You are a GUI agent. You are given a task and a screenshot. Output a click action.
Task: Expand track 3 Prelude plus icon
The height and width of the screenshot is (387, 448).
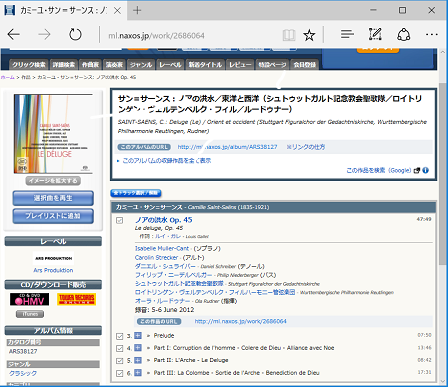pyautogui.click(x=138, y=335)
